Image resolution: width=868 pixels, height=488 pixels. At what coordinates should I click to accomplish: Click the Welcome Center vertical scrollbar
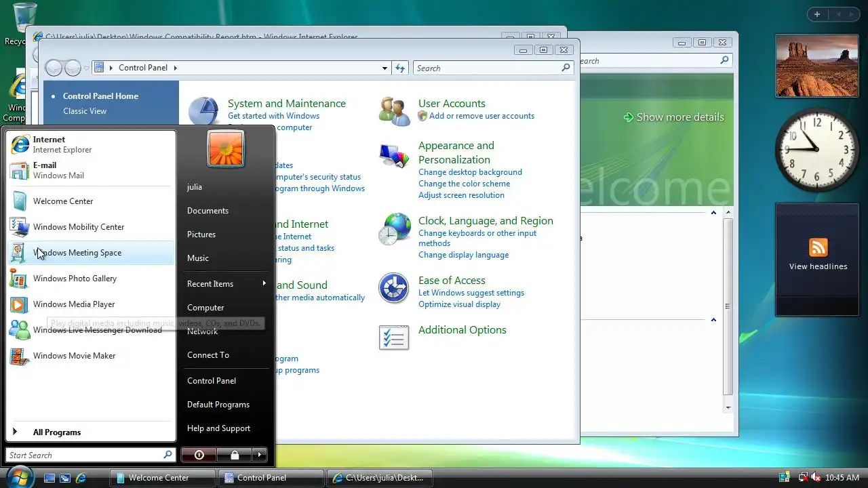[728, 306]
